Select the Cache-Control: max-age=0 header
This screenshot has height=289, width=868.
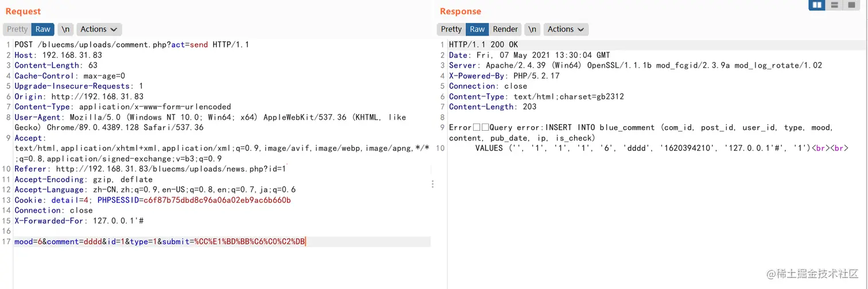pyautogui.click(x=69, y=76)
